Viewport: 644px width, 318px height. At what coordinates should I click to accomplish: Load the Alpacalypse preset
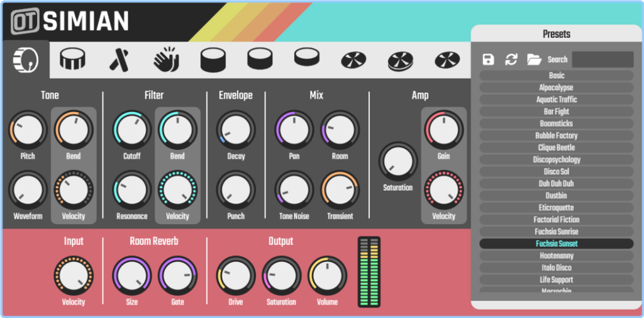coord(557,88)
